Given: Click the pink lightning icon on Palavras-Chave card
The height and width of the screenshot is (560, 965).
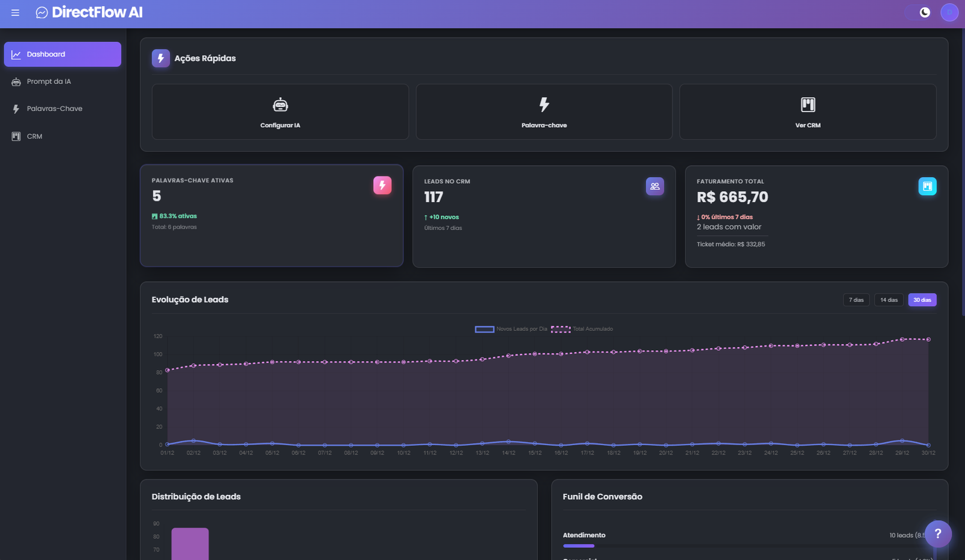Looking at the screenshot, I should point(382,186).
